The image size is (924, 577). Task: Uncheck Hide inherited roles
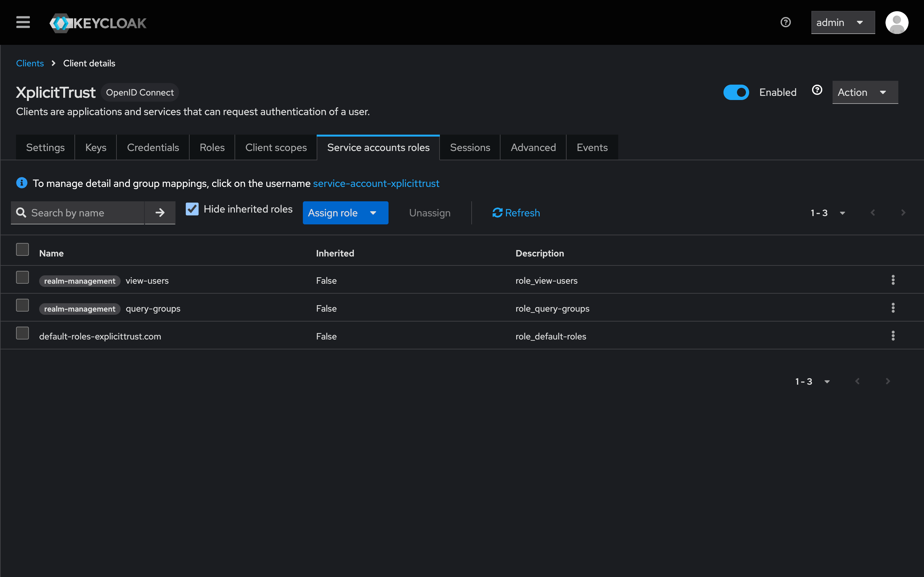[192, 209]
